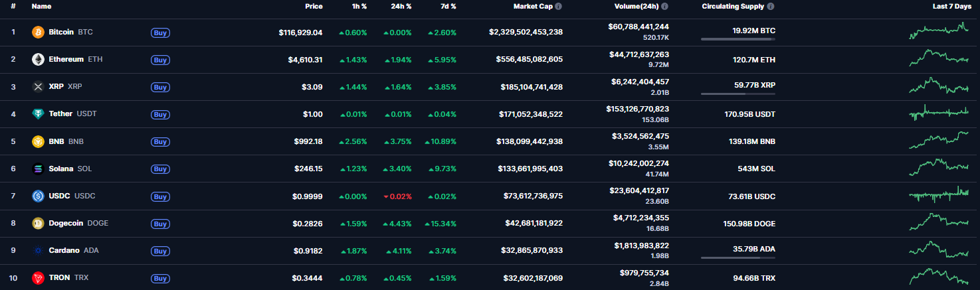The image size is (980, 290).
Task: Click the BNB coin logo
Action: 38,141
